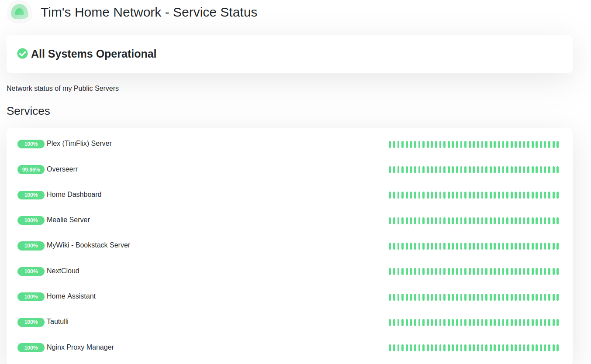The width and height of the screenshot is (591, 364).
Task: Select the Home Dashboard service name
Action: tap(74, 194)
